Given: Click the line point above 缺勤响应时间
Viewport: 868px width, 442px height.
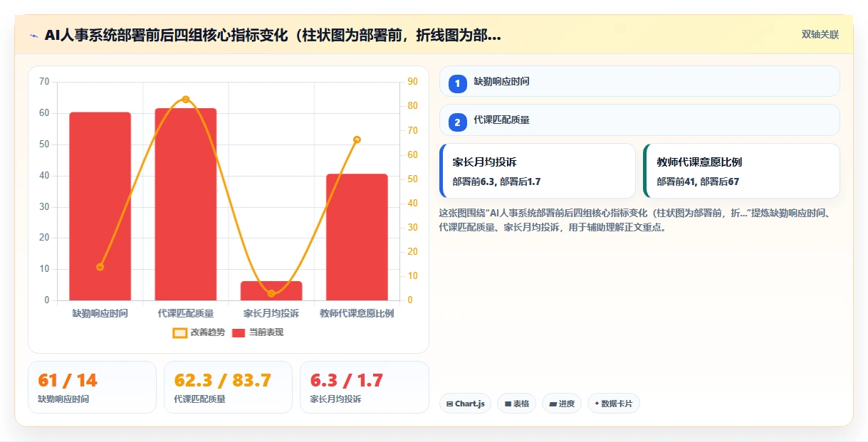Looking at the screenshot, I should pyautogui.click(x=100, y=267).
